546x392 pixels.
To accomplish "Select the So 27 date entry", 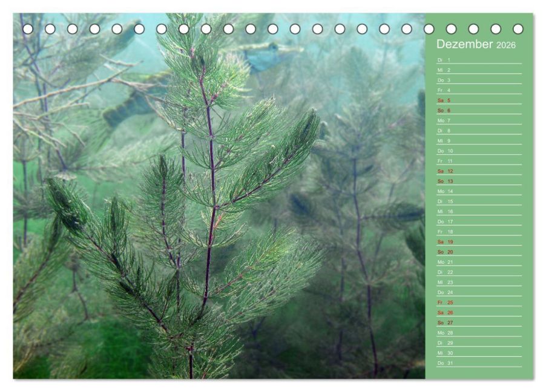I will point(479,322).
